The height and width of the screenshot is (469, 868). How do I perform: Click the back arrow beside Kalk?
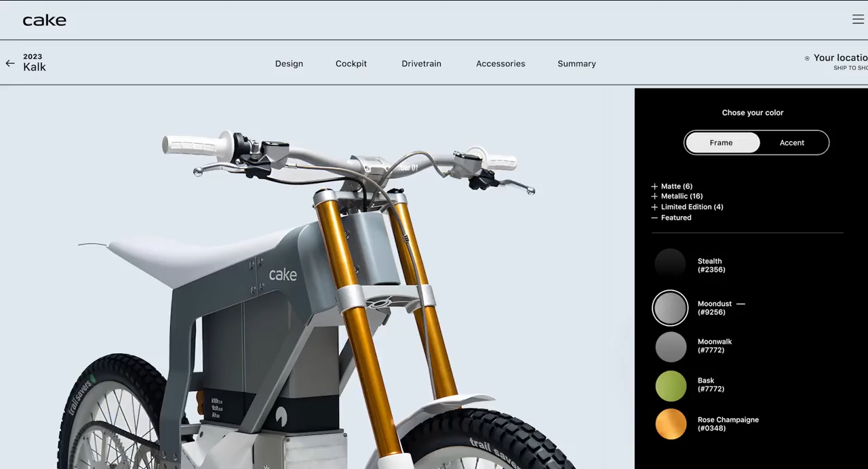(10, 63)
